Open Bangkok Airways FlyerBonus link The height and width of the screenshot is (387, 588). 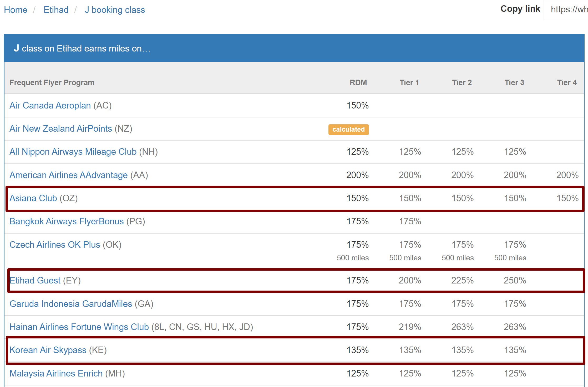tap(67, 221)
